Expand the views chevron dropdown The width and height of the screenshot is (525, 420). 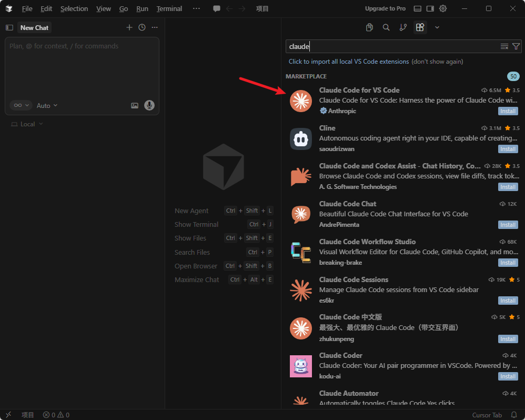[x=437, y=27]
